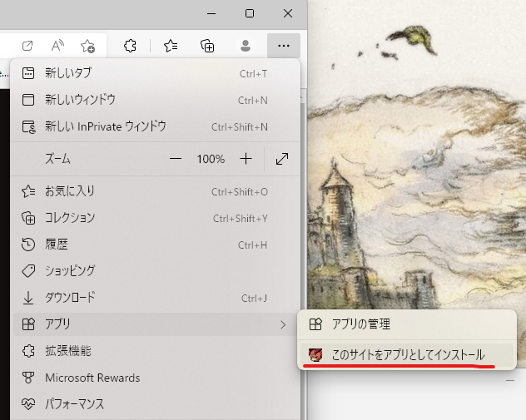Click the favorites star icon in menu
The image size is (526, 420).
pos(28,191)
